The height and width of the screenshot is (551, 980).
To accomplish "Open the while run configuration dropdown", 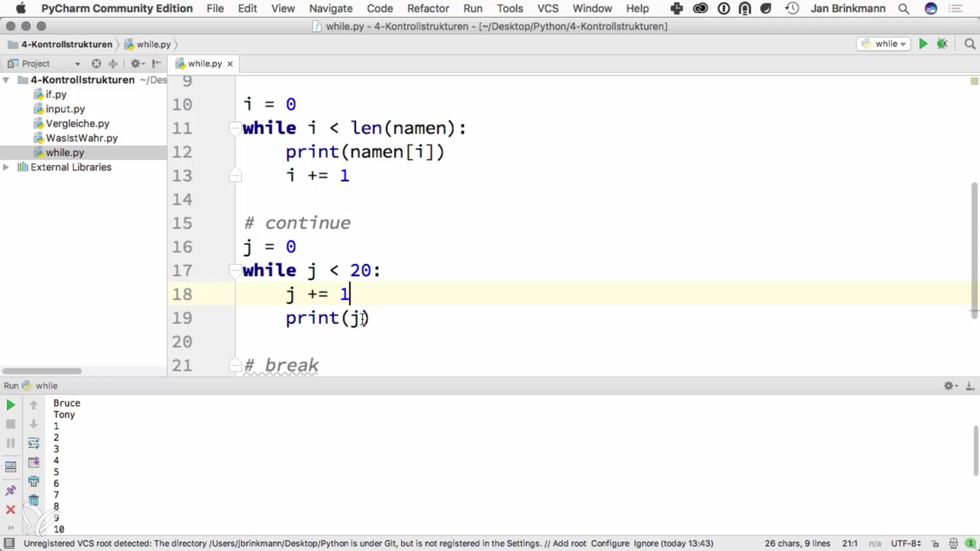I will (x=884, y=44).
